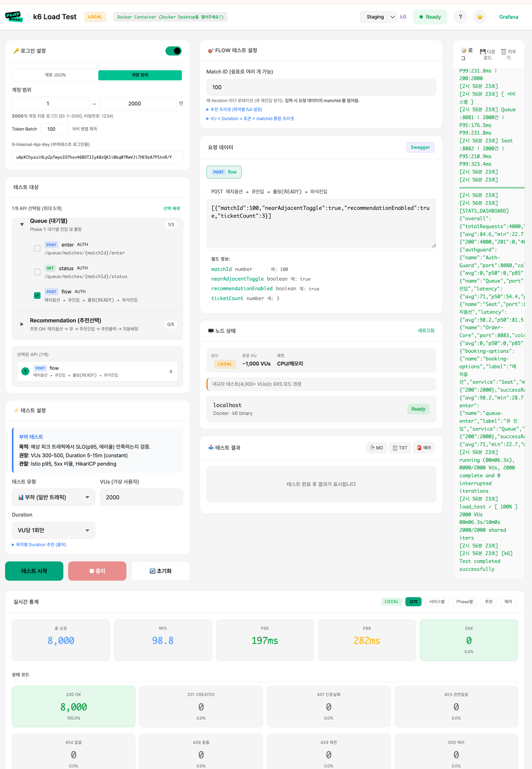This screenshot has width=532, height=769.
Task: Click the sun theme toggle icon
Action: point(480,17)
